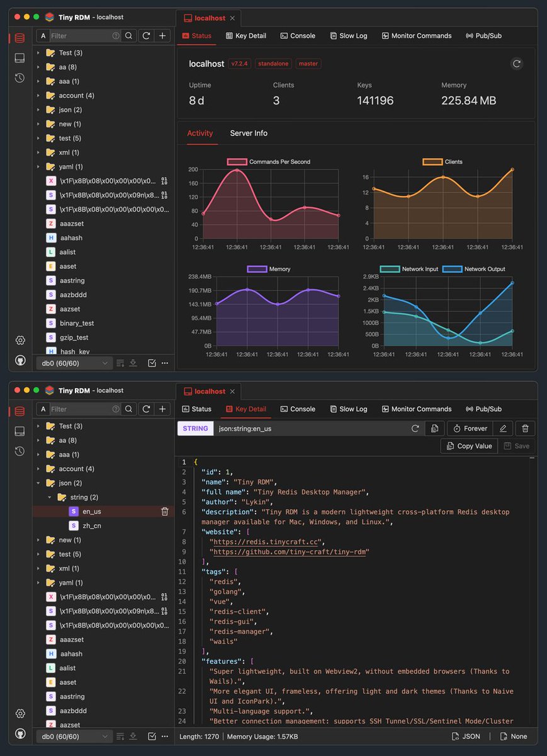The height and width of the screenshot is (756, 547).
Task: Open the database browser icon in the bottom window sidebar
Action: coord(20,411)
